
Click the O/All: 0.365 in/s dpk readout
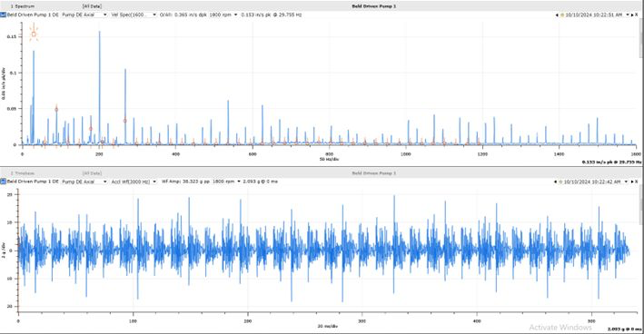(x=183, y=15)
